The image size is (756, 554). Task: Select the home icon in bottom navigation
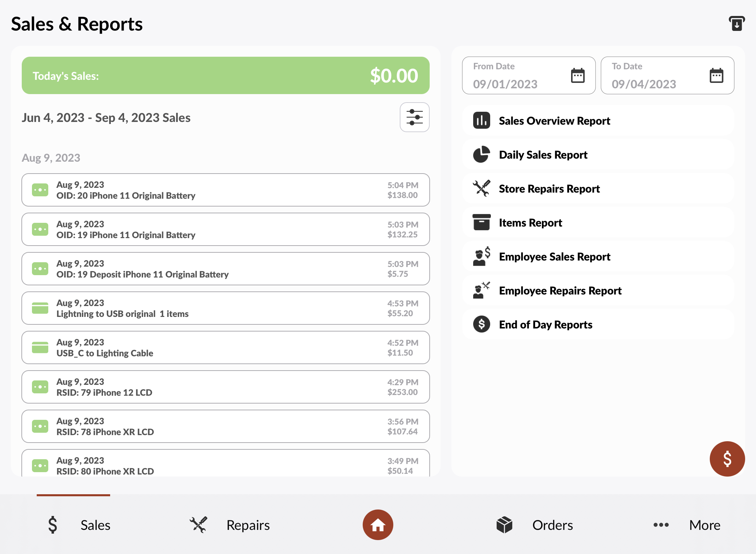point(378,524)
